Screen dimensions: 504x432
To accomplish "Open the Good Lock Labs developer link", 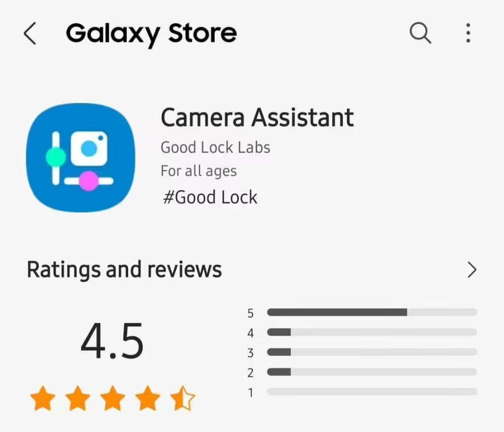I will (x=215, y=148).
